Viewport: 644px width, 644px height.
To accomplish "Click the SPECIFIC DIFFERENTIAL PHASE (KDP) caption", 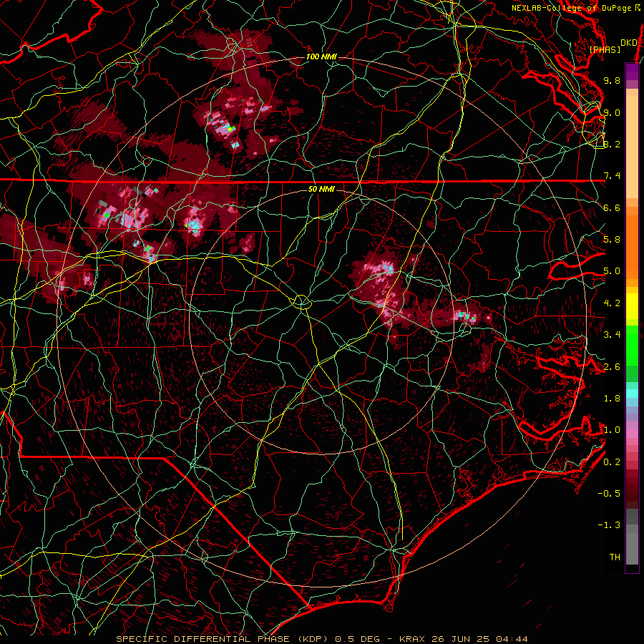I will [223, 639].
